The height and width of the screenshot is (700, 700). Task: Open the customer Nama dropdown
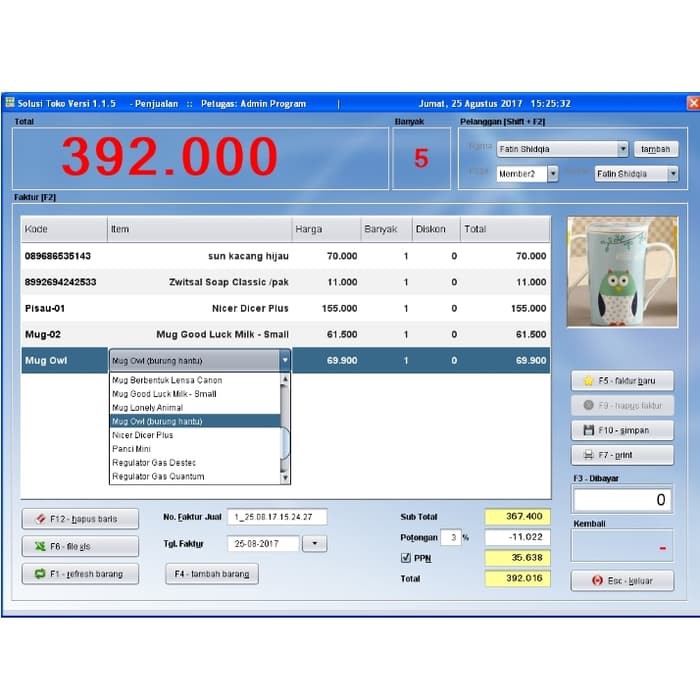click(622, 149)
